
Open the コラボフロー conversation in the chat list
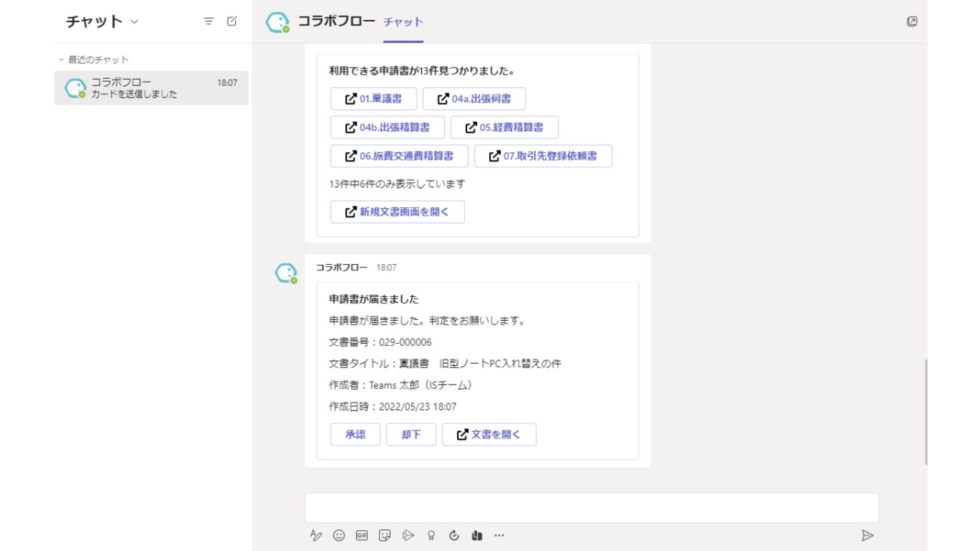tap(151, 88)
